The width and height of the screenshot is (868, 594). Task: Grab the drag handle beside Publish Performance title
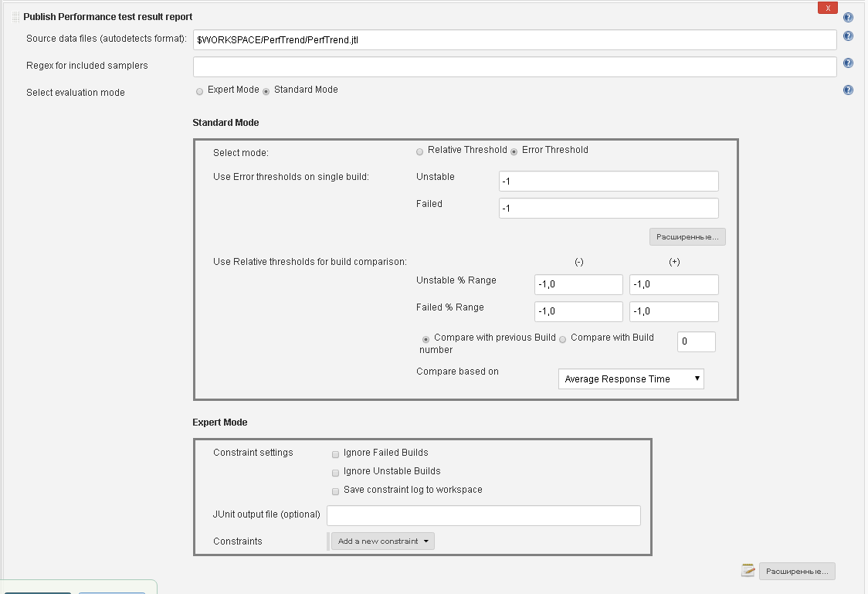click(x=15, y=17)
